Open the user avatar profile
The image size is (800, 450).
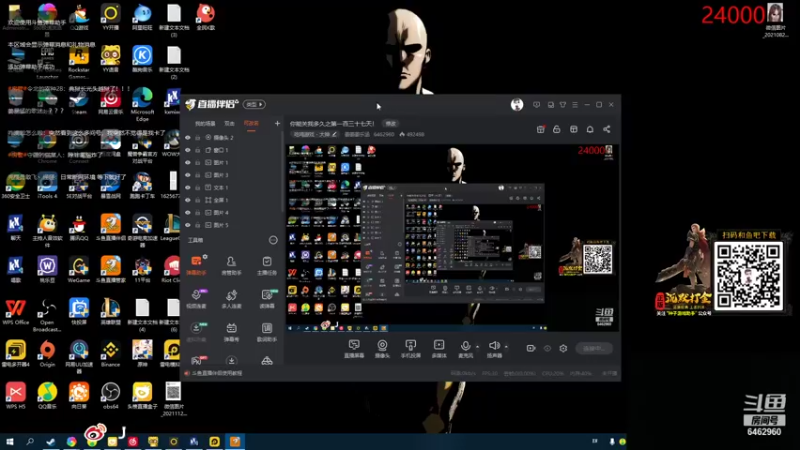pyautogui.click(x=517, y=105)
